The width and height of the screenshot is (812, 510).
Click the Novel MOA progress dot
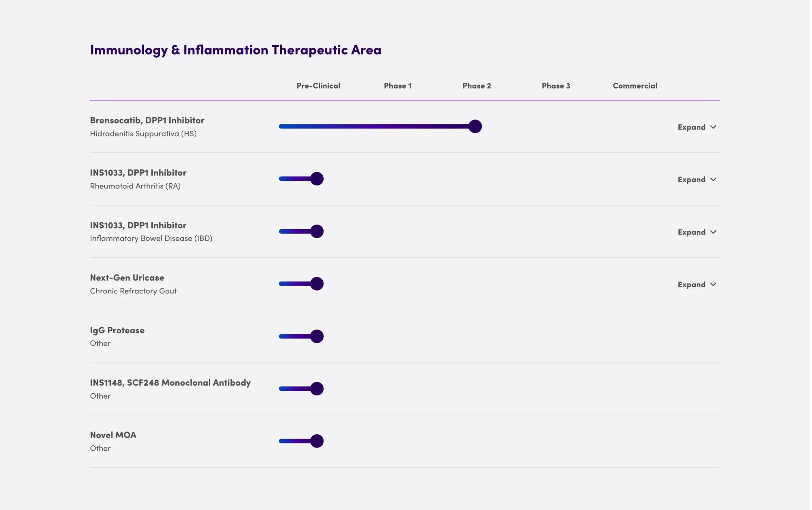317,441
